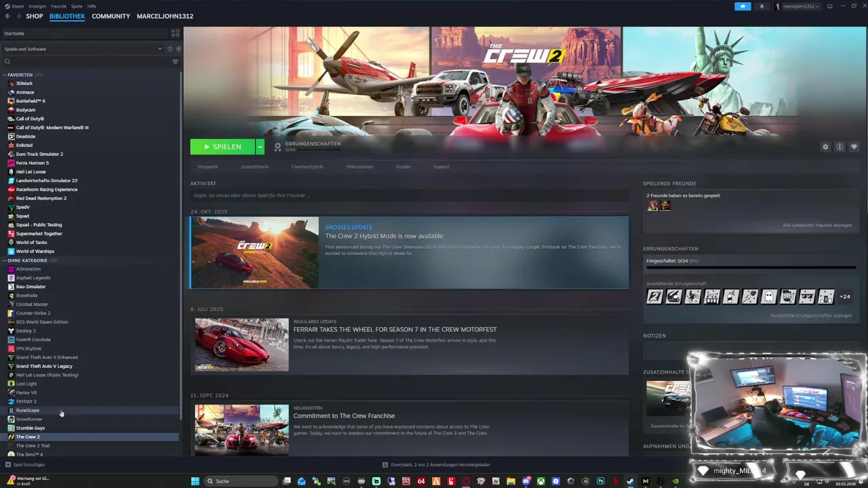Image resolution: width=868 pixels, height=488 pixels.
Task: Click the Windows taskbar Suche box
Action: pos(241,481)
